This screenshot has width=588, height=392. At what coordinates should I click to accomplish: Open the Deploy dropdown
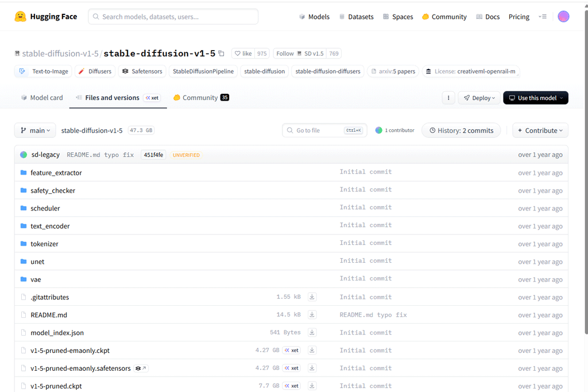coord(478,98)
